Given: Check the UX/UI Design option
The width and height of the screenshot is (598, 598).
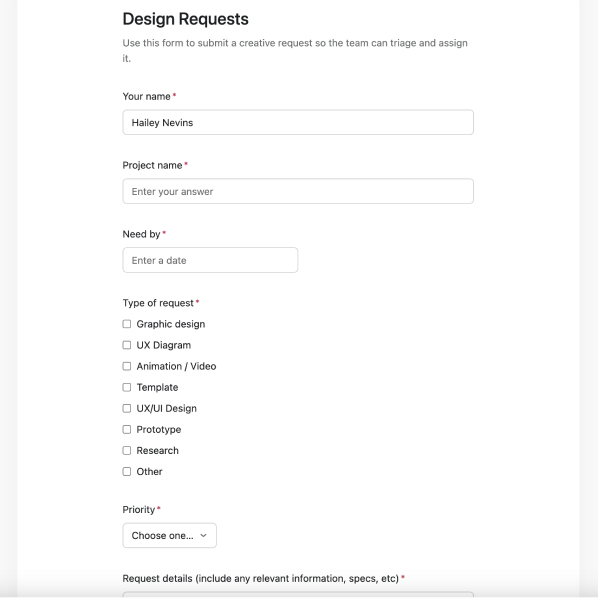Looking at the screenshot, I should (x=127, y=408).
